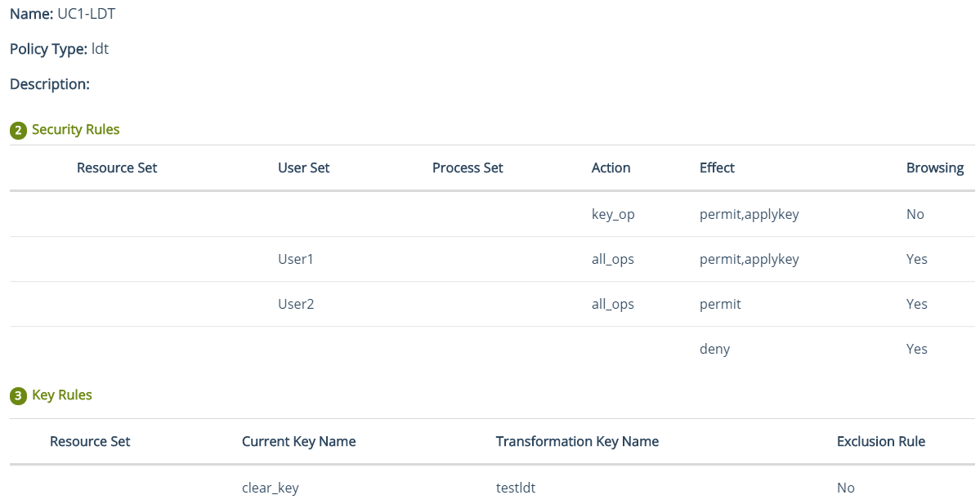Click the step 3 badge beside Key Rules
The width and height of the screenshot is (980, 504).
(17, 396)
